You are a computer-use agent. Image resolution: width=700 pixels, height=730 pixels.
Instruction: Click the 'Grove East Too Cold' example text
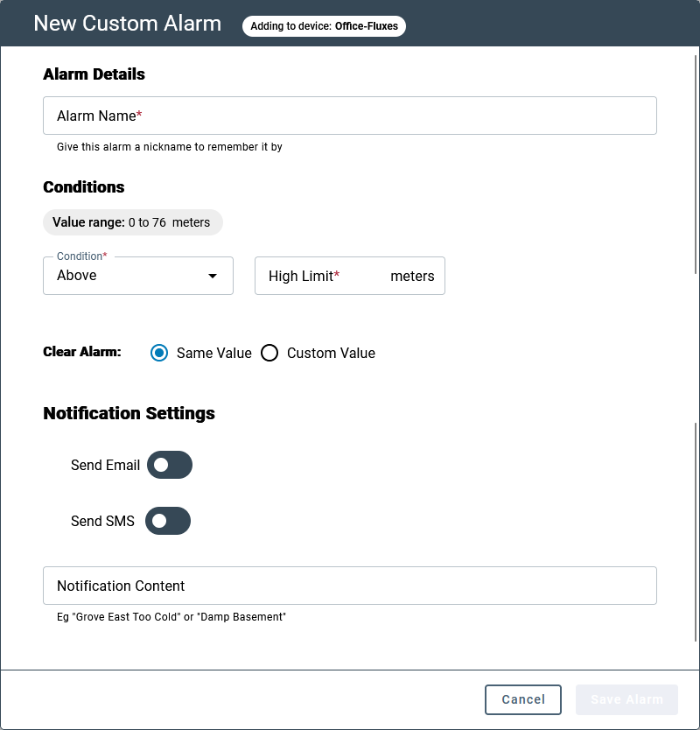point(171,617)
